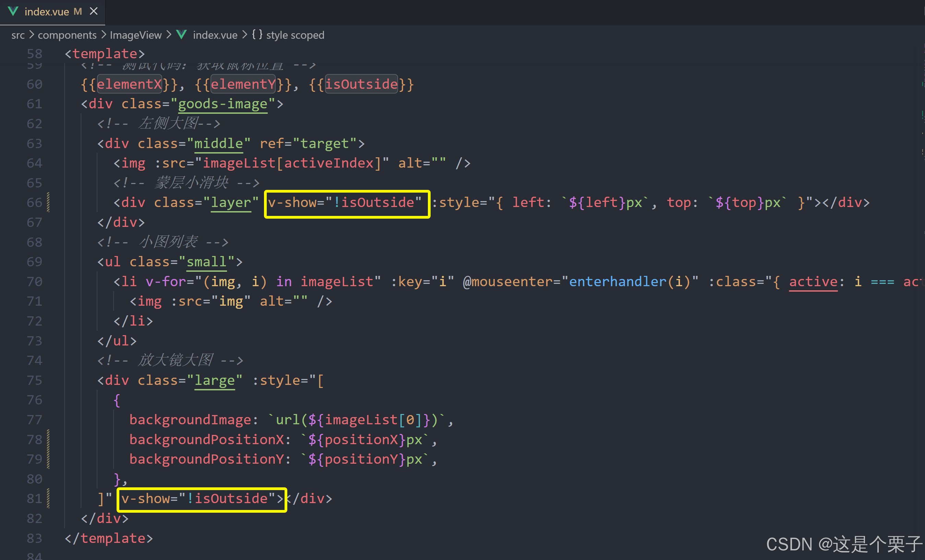Click the Vue logo icon in tab

pyautogui.click(x=13, y=12)
